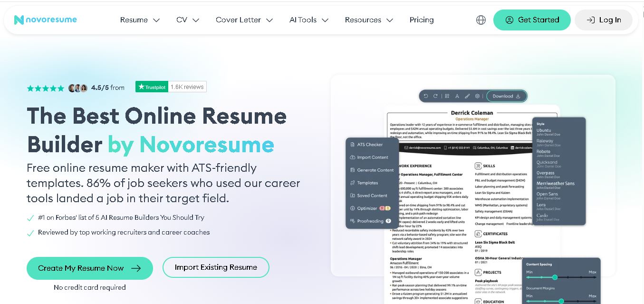Open the Resources navigation menu
644x304 pixels.
point(369,20)
